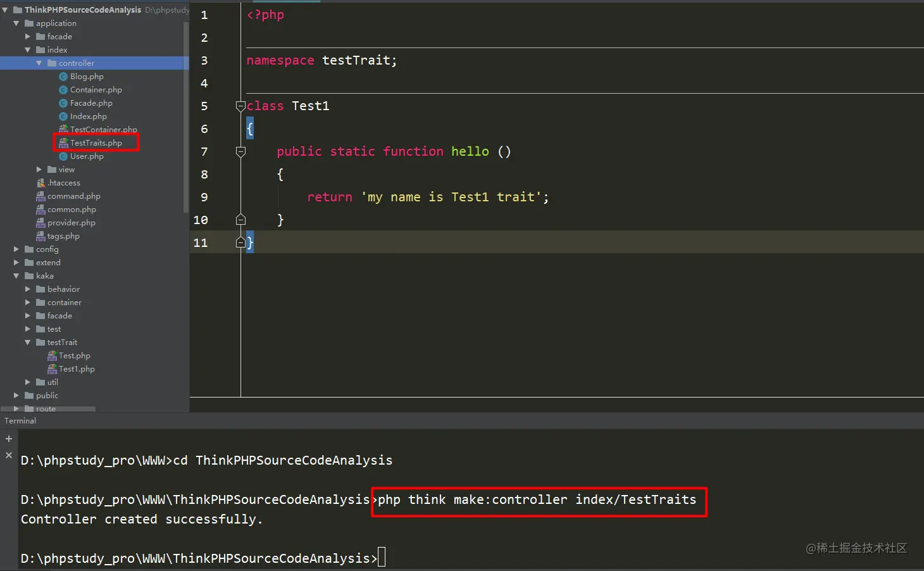Click the provider.php file icon

pyautogui.click(x=41, y=223)
